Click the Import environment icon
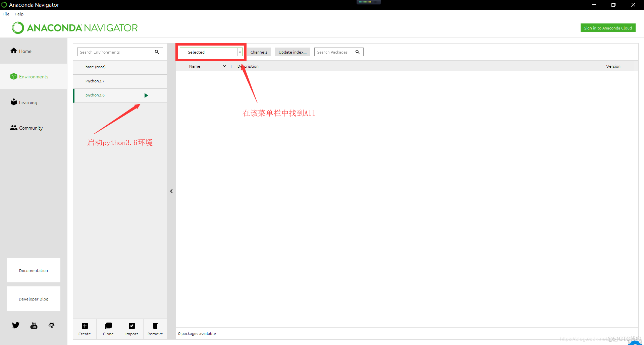This screenshot has width=644, height=345. click(x=132, y=326)
